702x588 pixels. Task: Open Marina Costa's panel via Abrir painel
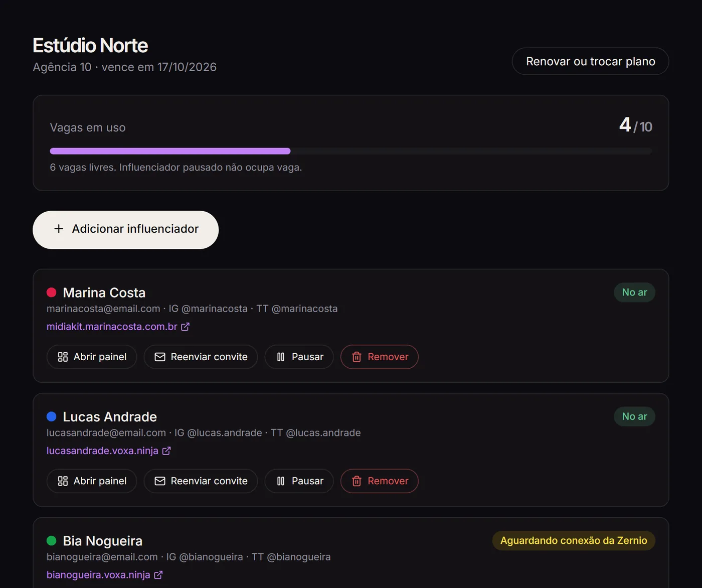(92, 357)
